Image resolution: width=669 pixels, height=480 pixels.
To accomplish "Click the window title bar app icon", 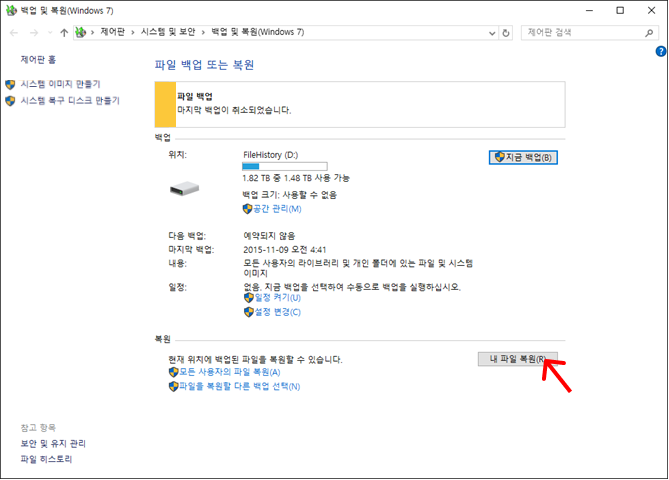I will click(11, 10).
